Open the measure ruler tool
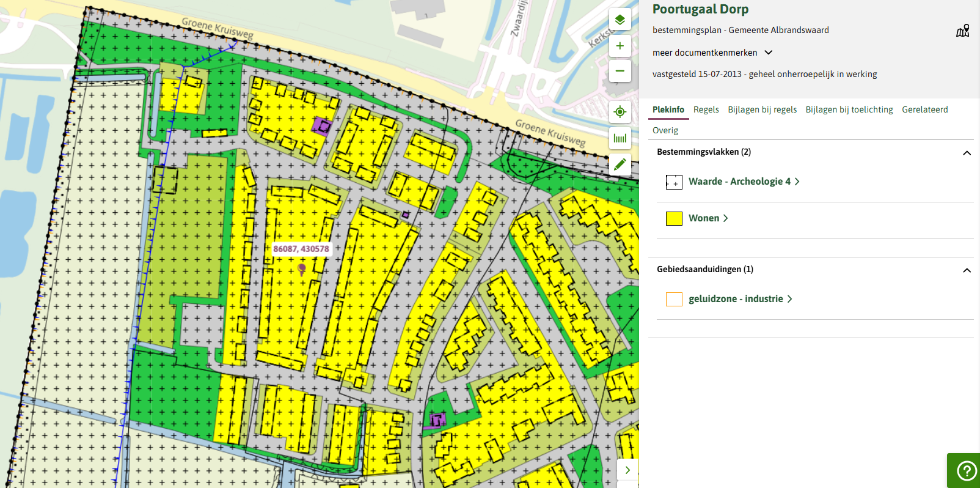Image resolution: width=980 pixels, height=488 pixels. (x=620, y=138)
